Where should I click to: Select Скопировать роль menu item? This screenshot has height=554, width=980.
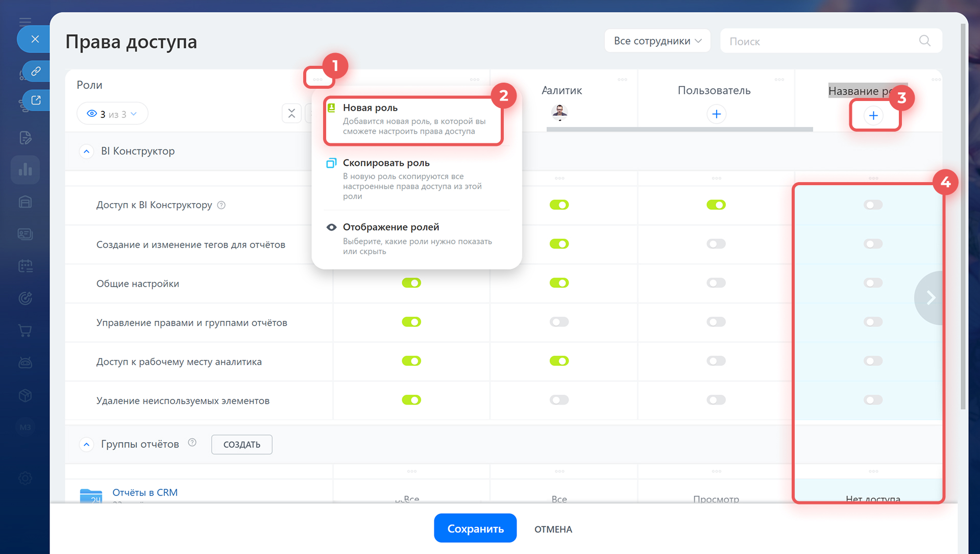[x=386, y=163]
